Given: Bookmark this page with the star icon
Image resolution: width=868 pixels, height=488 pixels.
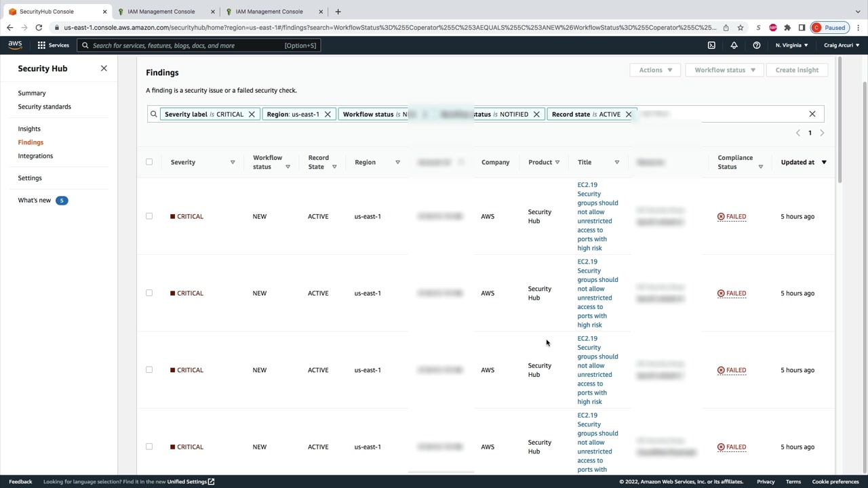Looking at the screenshot, I should [x=741, y=28].
